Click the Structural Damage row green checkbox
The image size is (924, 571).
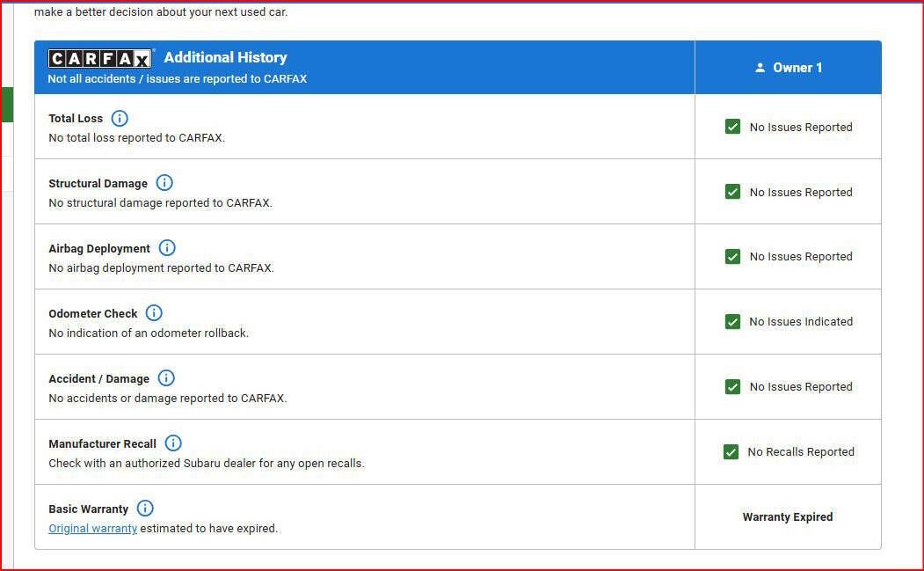click(x=732, y=192)
